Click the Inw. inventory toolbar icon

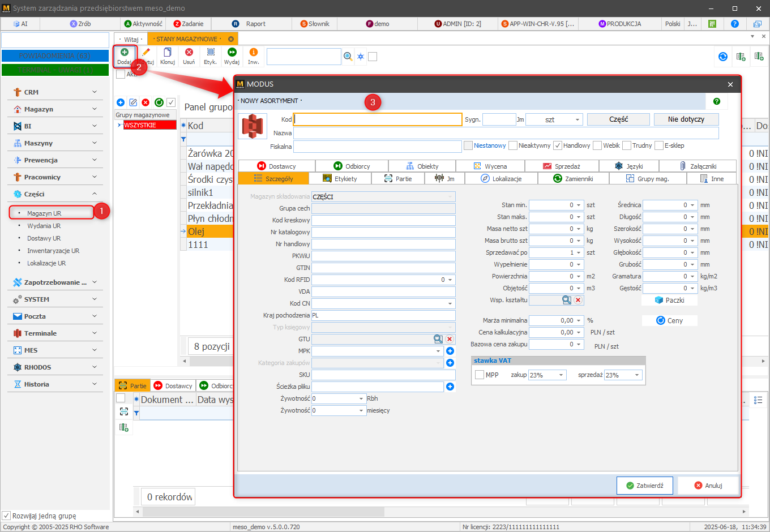pyautogui.click(x=253, y=55)
